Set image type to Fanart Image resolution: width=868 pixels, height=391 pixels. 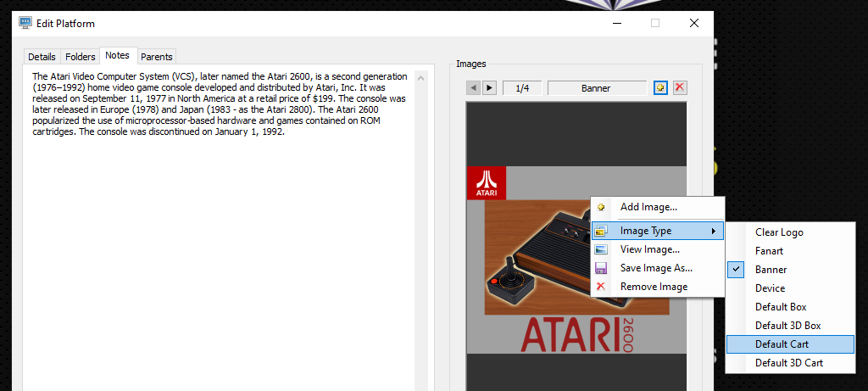(791, 251)
